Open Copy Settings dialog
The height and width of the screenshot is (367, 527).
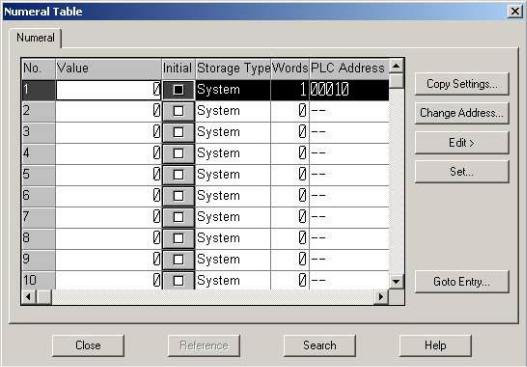pyautogui.click(x=462, y=84)
